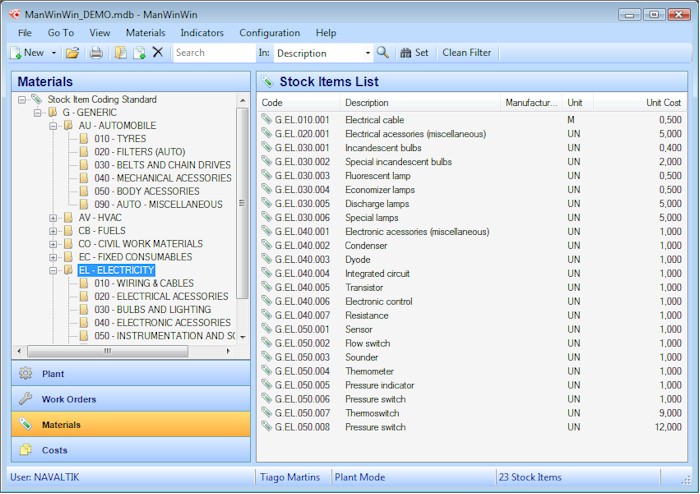Click the Clean Filter button

click(467, 53)
